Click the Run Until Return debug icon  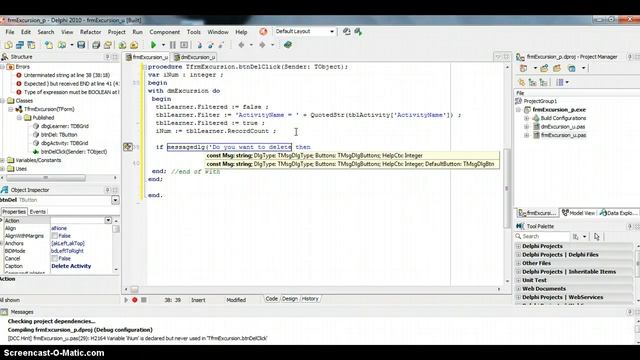click(222, 45)
